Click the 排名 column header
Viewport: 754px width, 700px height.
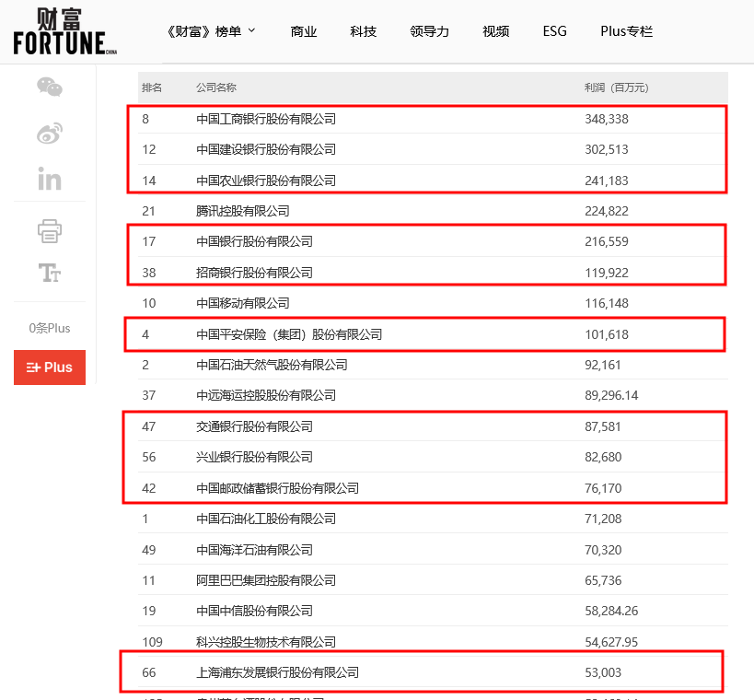click(x=152, y=87)
